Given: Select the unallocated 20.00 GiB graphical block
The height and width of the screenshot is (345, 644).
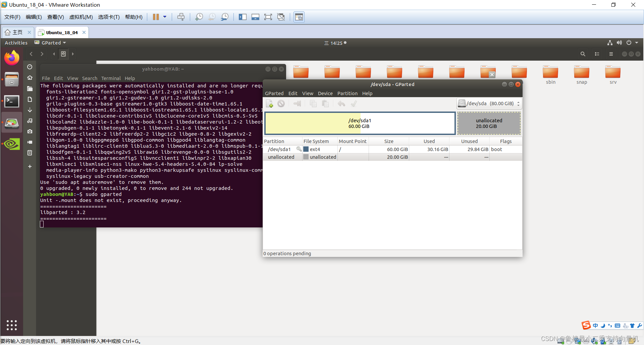Looking at the screenshot, I should pyautogui.click(x=489, y=123).
